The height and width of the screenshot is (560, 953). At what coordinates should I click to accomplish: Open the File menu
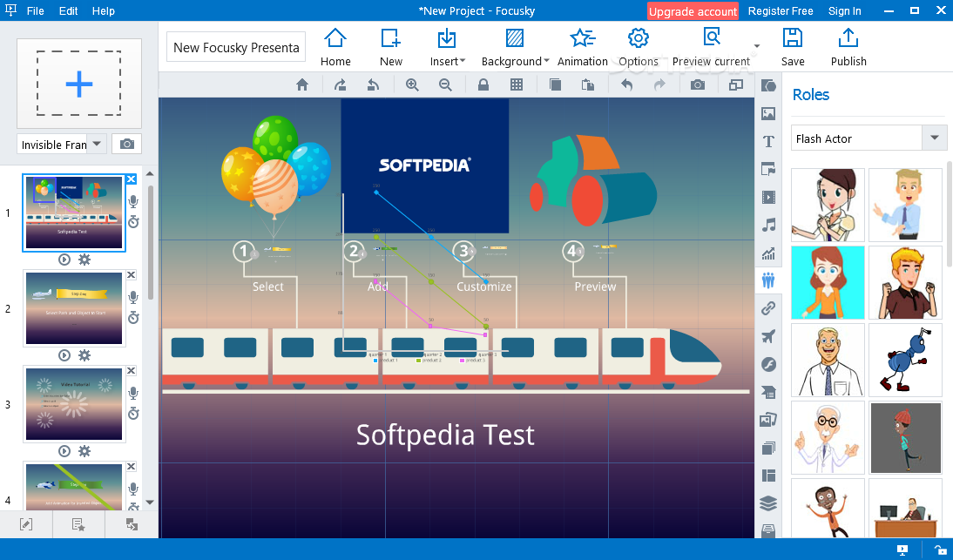[35, 11]
